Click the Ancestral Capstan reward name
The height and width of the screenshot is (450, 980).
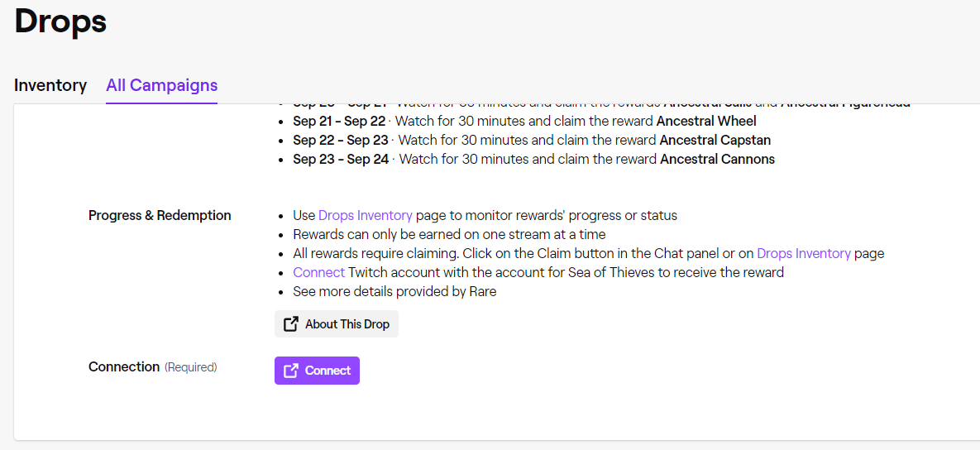[x=715, y=140]
